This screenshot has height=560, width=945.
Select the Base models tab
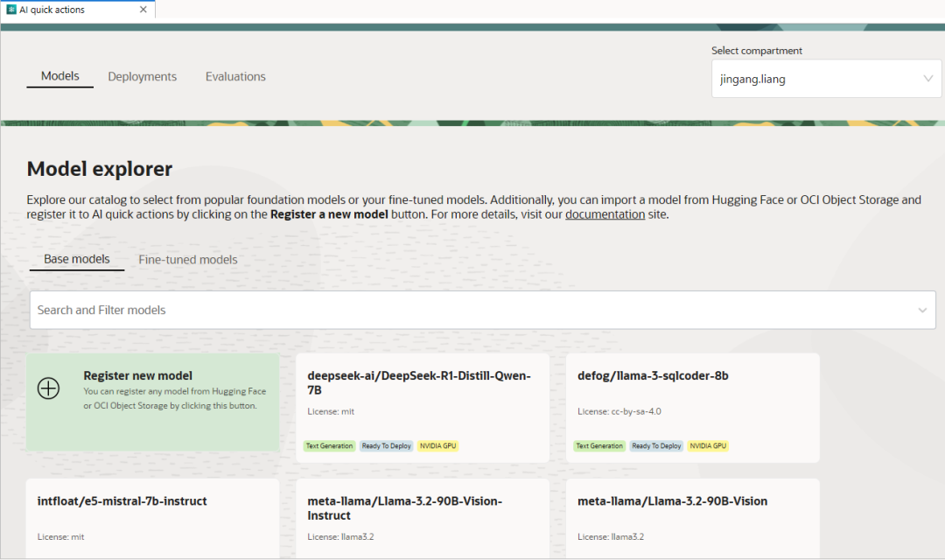(x=76, y=259)
